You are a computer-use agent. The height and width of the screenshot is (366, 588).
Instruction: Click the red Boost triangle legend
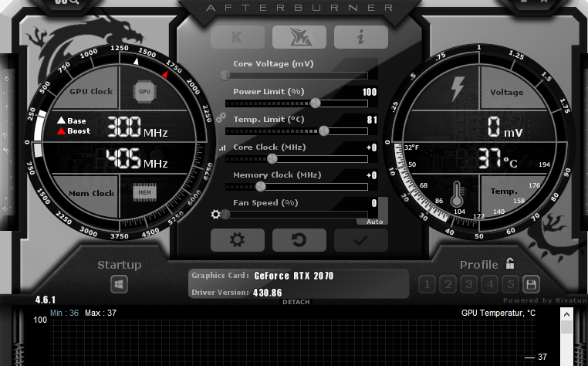(61, 131)
